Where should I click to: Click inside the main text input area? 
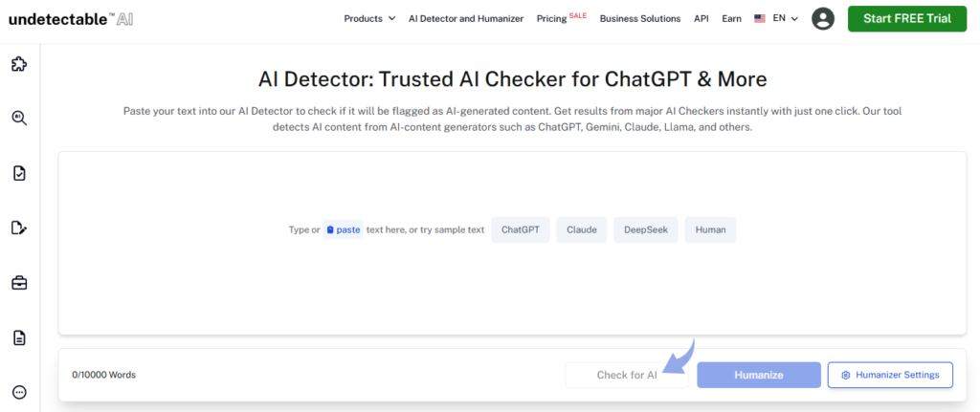click(x=511, y=287)
